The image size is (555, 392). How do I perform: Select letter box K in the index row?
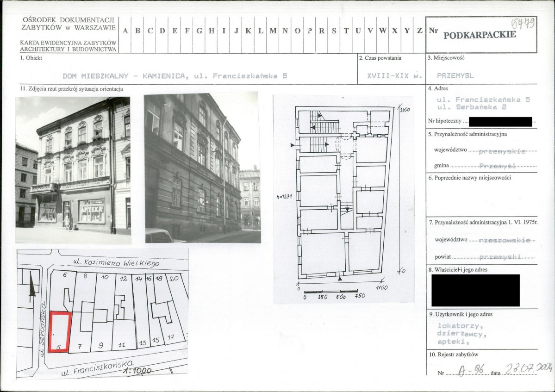(x=249, y=31)
